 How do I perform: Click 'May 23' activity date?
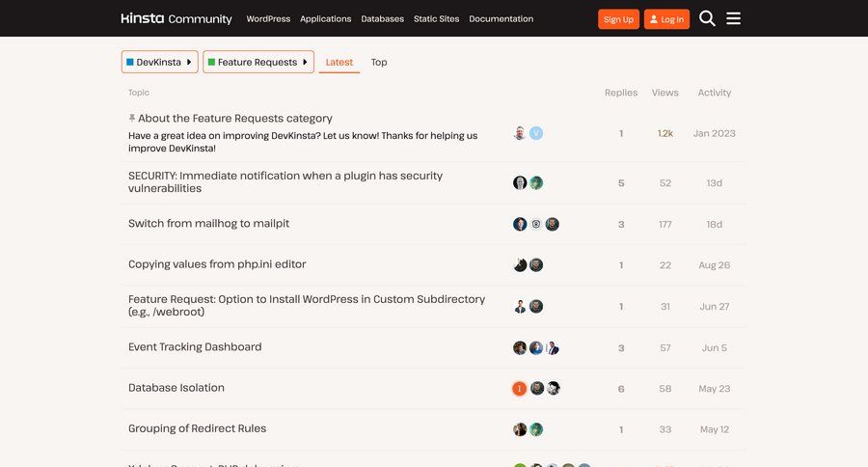pos(714,389)
